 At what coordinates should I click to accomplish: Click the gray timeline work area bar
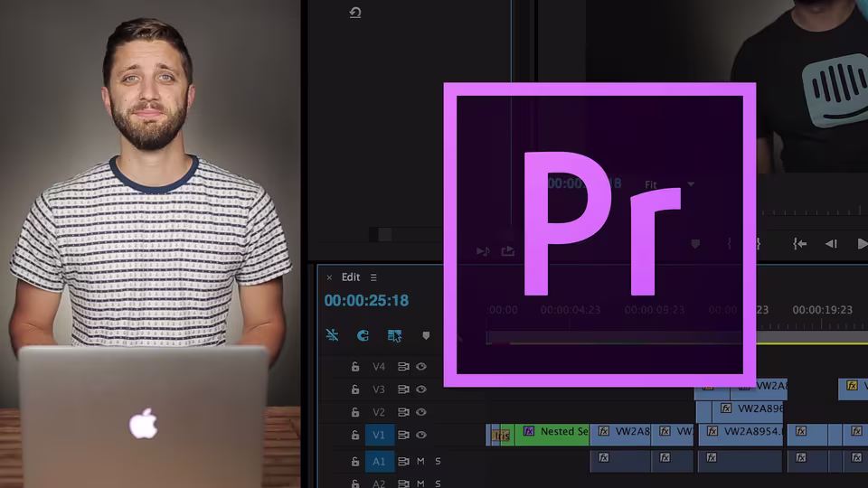(812, 337)
